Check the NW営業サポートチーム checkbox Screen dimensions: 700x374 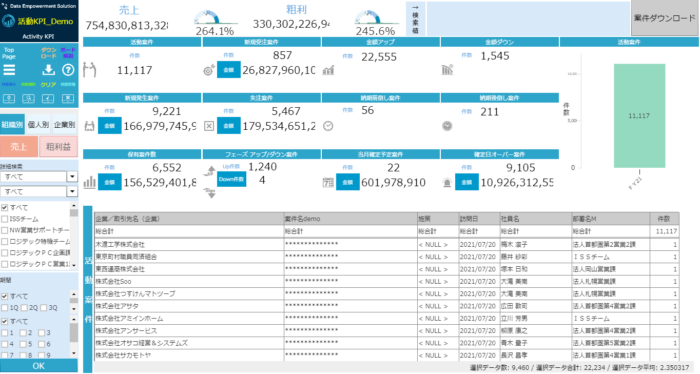point(5,230)
